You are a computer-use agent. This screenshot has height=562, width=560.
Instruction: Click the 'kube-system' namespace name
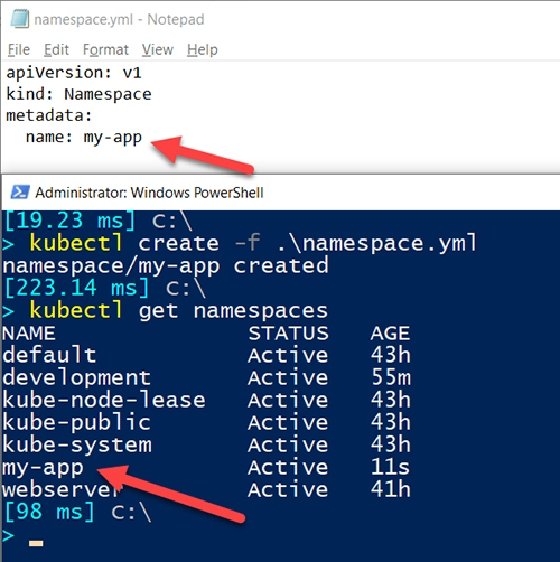pos(77,446)
